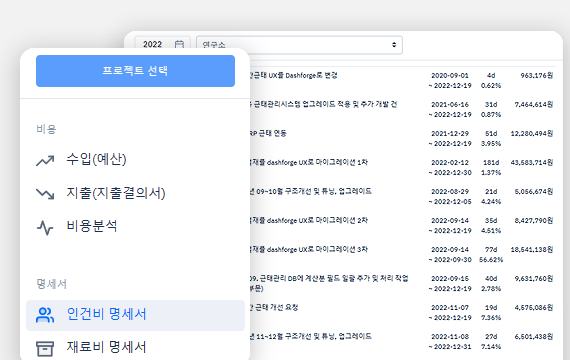Image resolution: width=570 pixels, height=360 pixels.
Task: Open the ERP 근태 연동 project row
Action: tap(401, 138)
